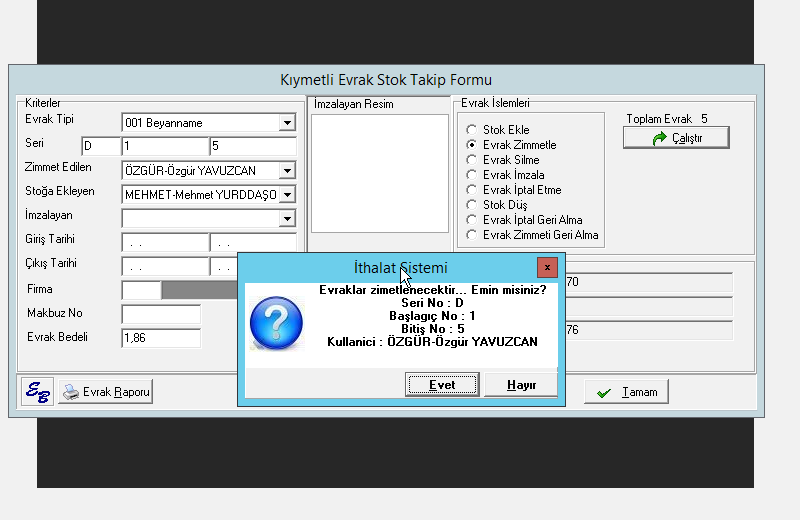The height and width of the screenshot is (520, 800).
Task: Close the İthalat Sistemi dialog
Action: click(x=546, y=268)
